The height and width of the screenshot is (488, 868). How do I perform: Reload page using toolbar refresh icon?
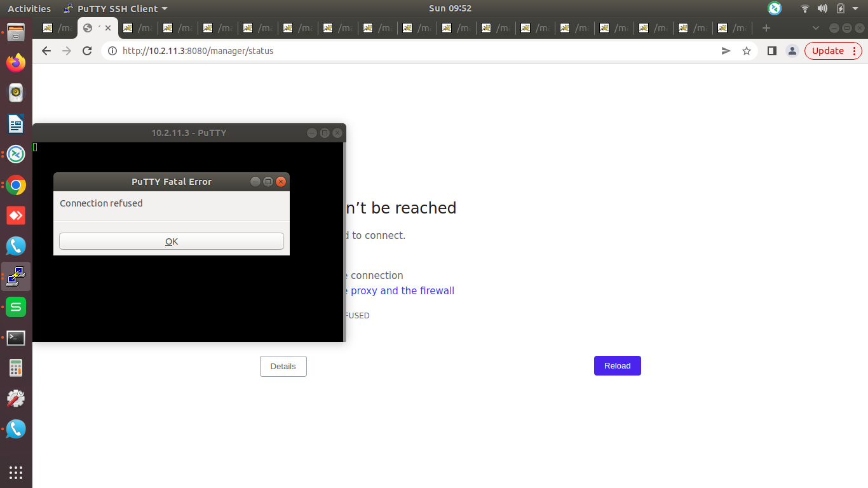tap(88, 51)
